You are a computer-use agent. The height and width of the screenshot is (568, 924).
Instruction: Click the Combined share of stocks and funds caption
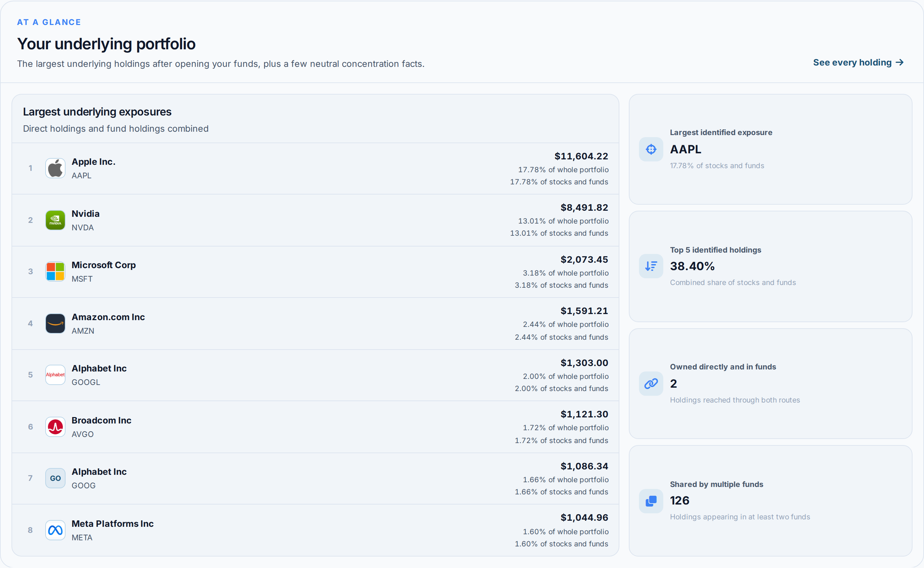click(x=733, y=283)
